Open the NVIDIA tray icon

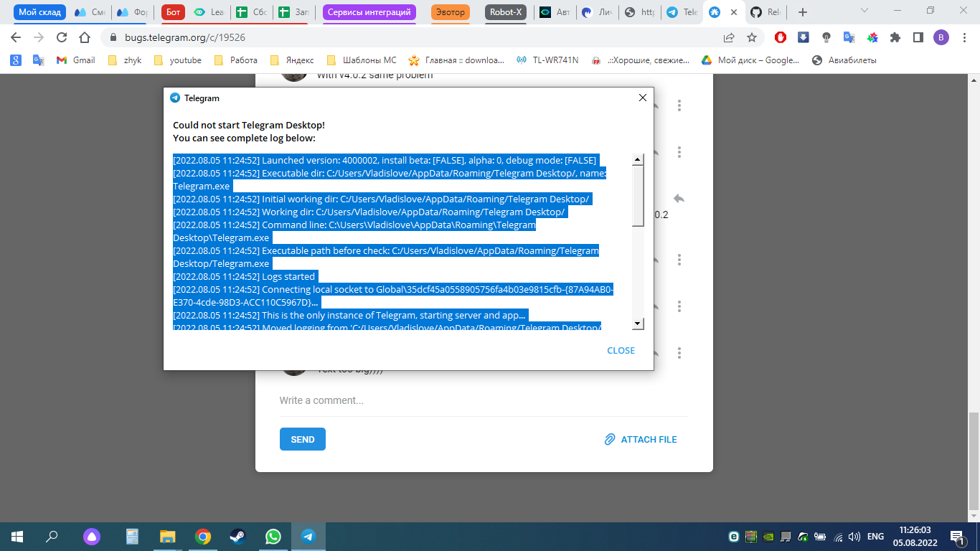768,536
